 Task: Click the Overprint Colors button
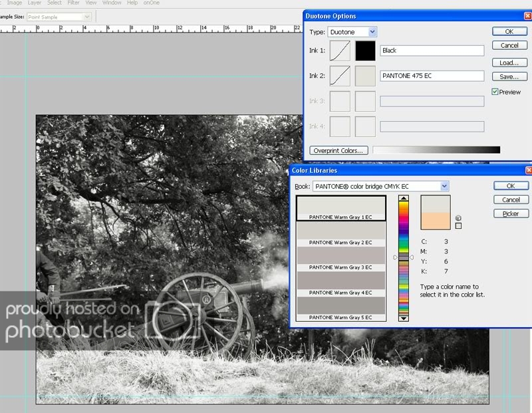point(339,150)
